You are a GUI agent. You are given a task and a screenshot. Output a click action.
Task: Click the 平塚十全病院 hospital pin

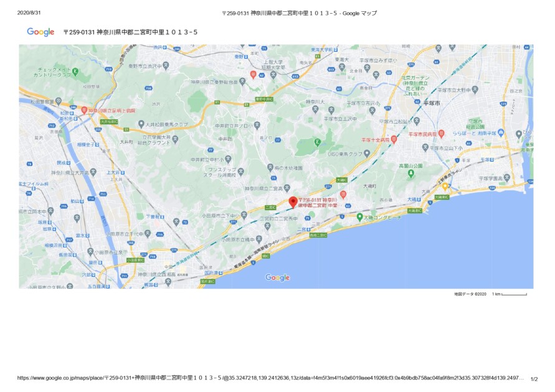(394, 139)
